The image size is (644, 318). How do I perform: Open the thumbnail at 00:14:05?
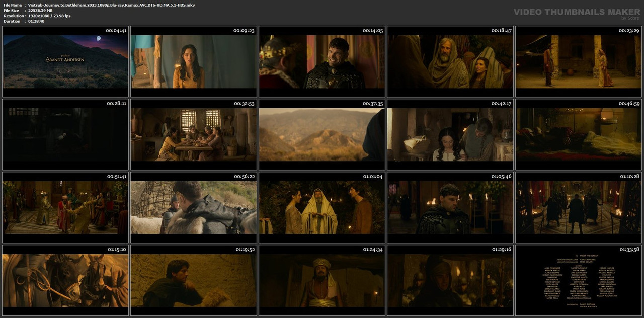[x=322, y=61]
